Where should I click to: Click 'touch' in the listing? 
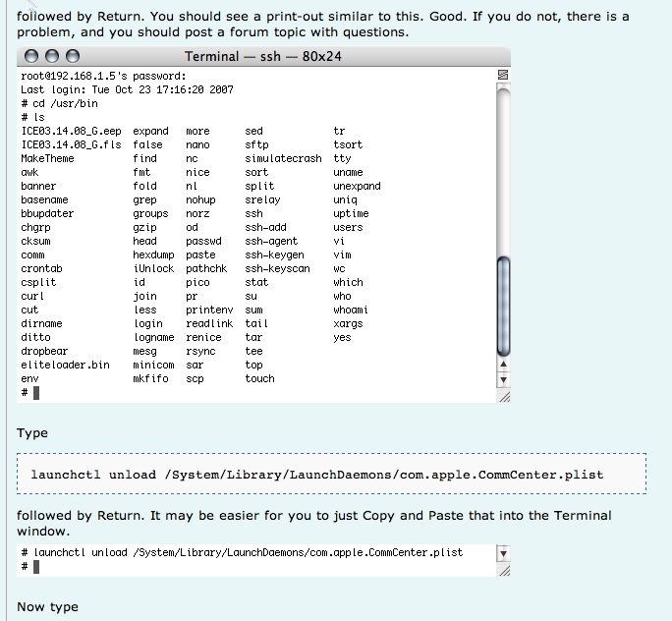coord(259,378)
